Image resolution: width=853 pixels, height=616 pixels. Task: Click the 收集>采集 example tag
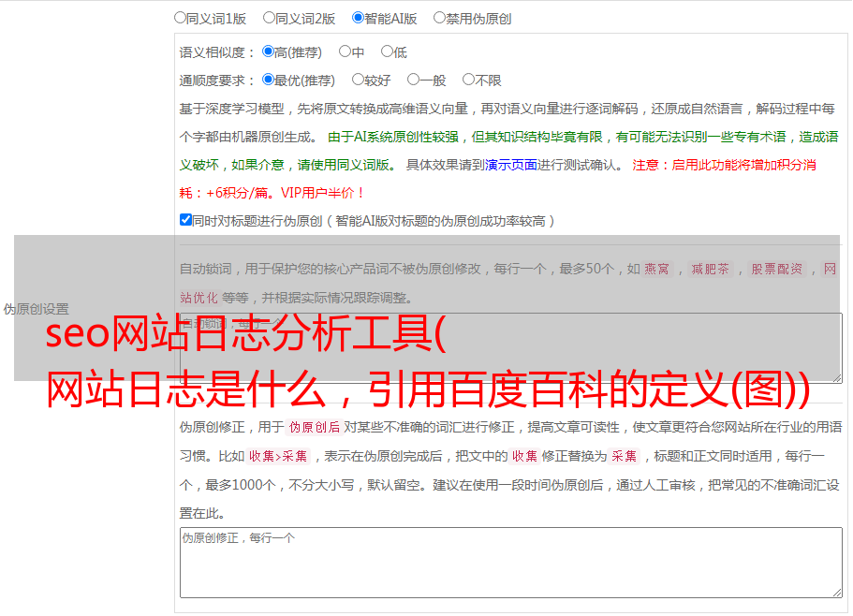[278, 456]
